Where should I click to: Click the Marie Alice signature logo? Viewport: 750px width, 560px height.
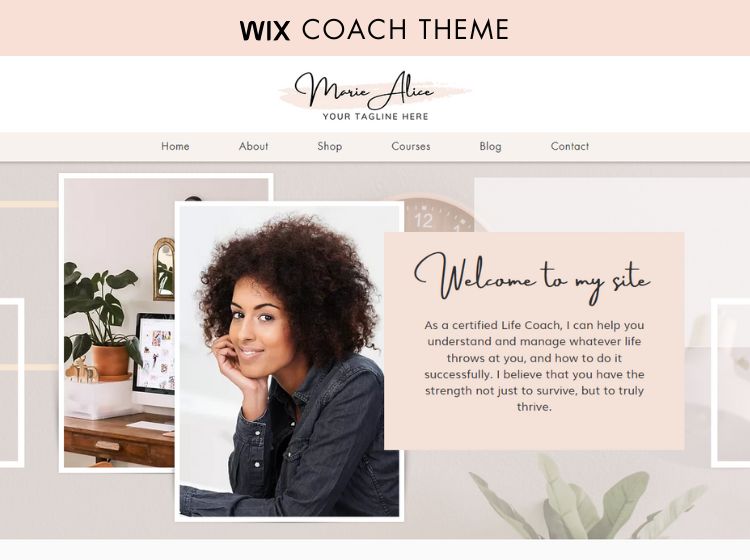click(x=365, y=90)
